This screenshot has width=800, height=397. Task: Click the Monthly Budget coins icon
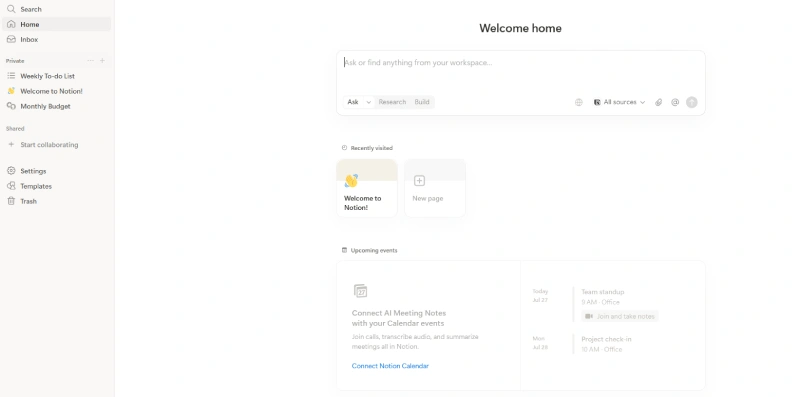pyautogui.click(x=11, y=106)
